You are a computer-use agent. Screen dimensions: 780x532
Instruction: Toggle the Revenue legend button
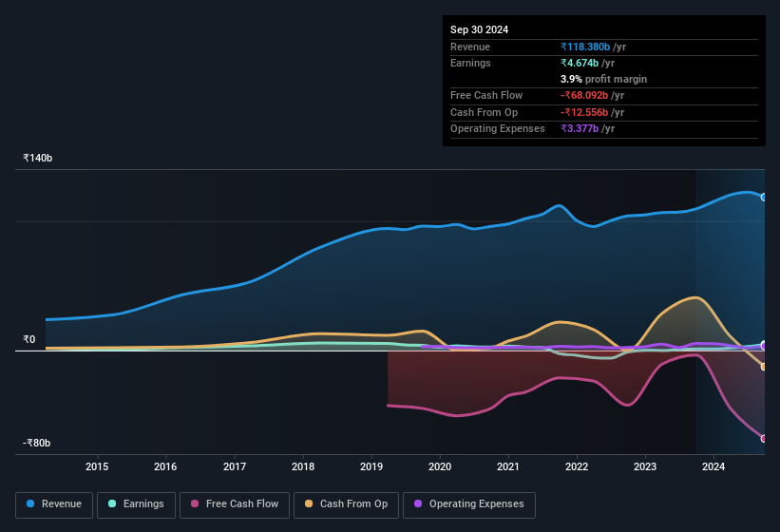pos(54,504)
